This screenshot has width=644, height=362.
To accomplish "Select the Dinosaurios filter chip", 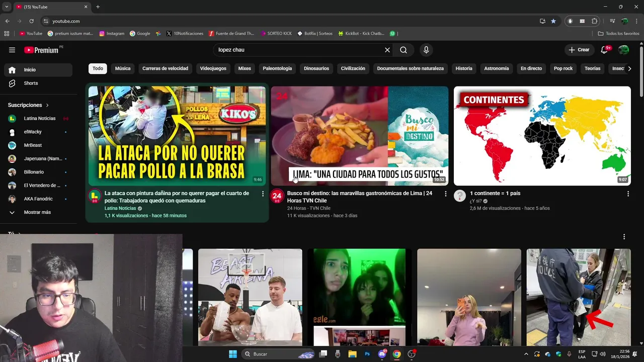I will click(x=316, y=68).
